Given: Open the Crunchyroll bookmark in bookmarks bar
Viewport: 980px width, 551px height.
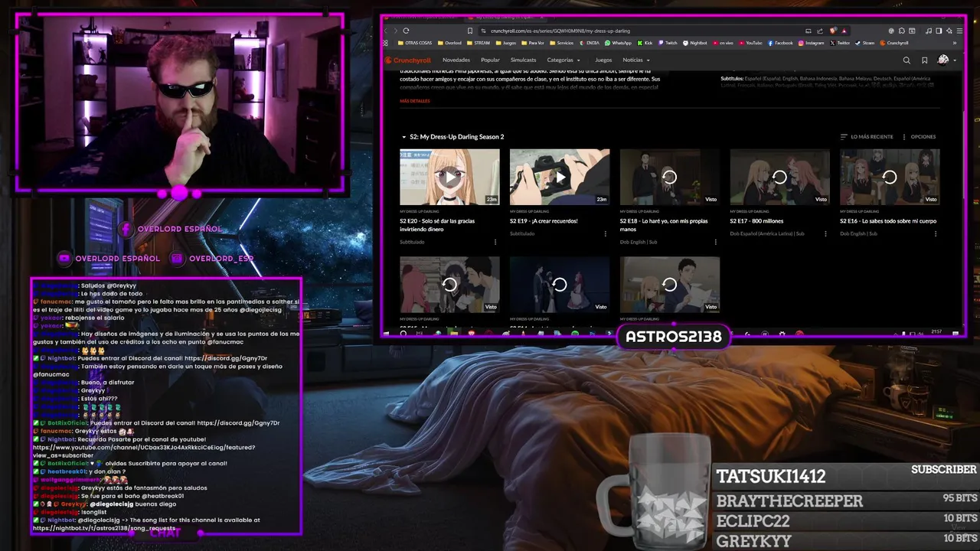Looking at the screenshot, I should [893, 43].
